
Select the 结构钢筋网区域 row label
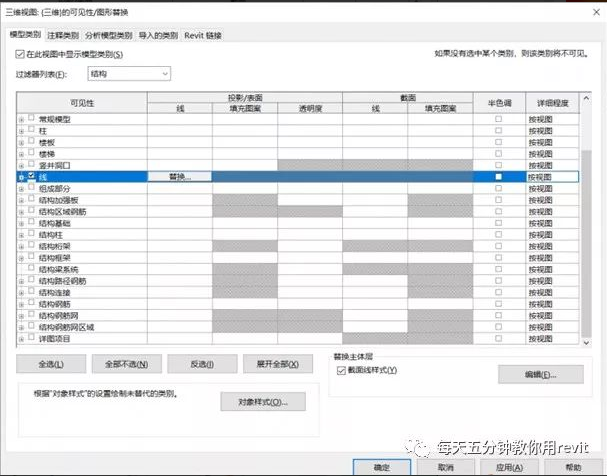point(66,327)
